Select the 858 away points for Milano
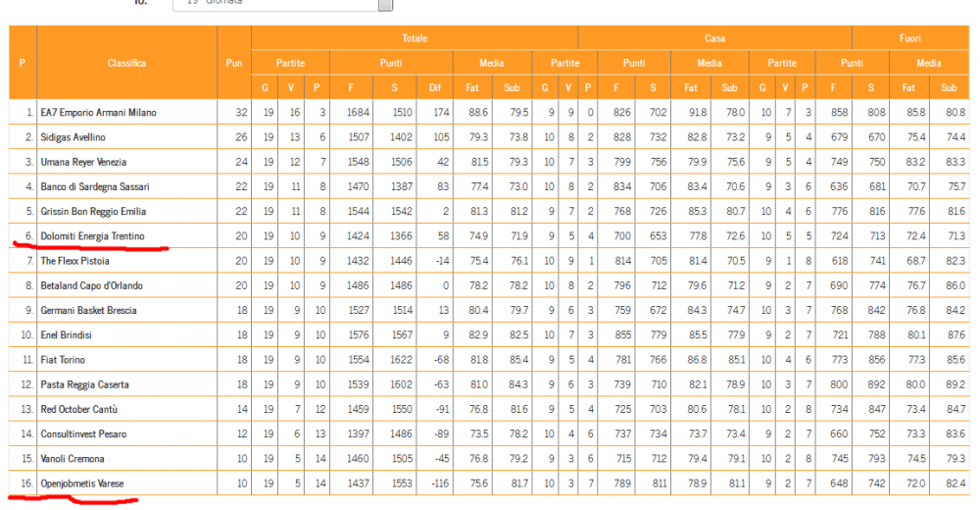Screen dimensions: 980x510 coord(840,113)
